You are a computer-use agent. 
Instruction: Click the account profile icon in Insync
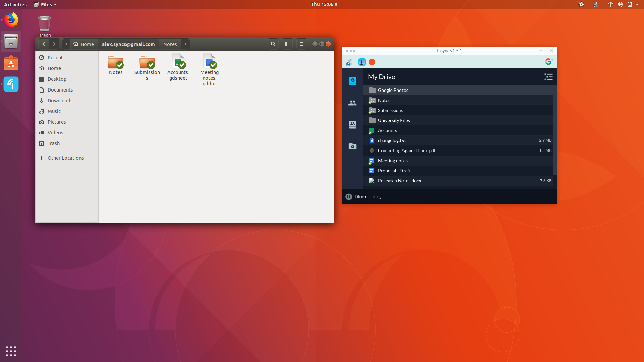tap(361, 61)
